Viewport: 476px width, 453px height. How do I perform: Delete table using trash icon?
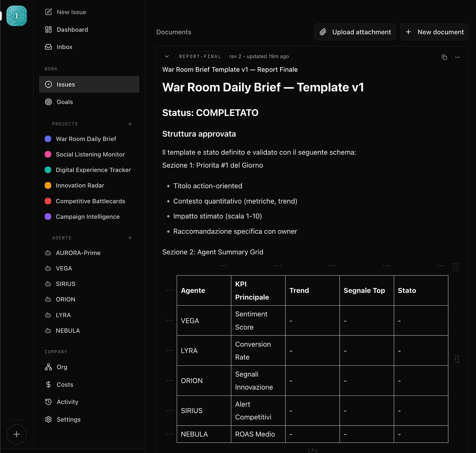point(455,267)
